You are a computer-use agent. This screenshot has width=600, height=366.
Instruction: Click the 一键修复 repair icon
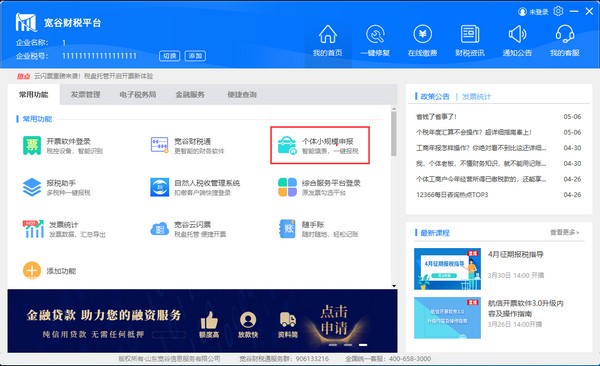(x=375, y=34)
